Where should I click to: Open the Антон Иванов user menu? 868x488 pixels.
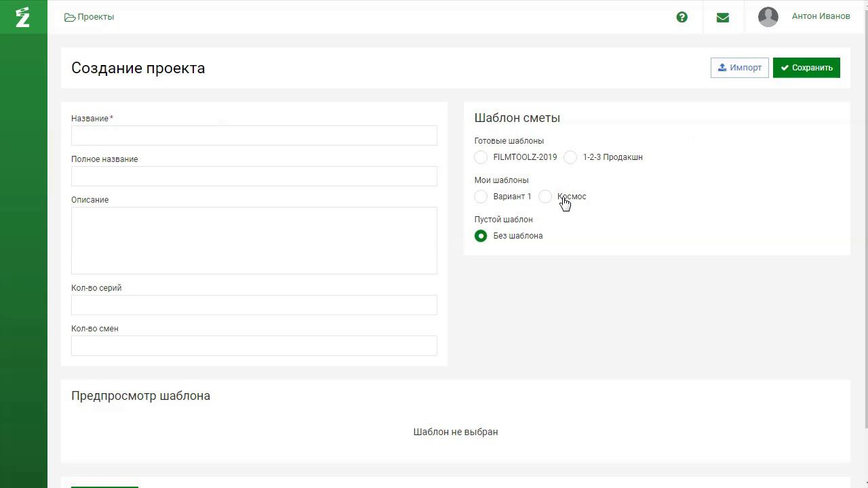pyautogui.click(x=821, y=16)
